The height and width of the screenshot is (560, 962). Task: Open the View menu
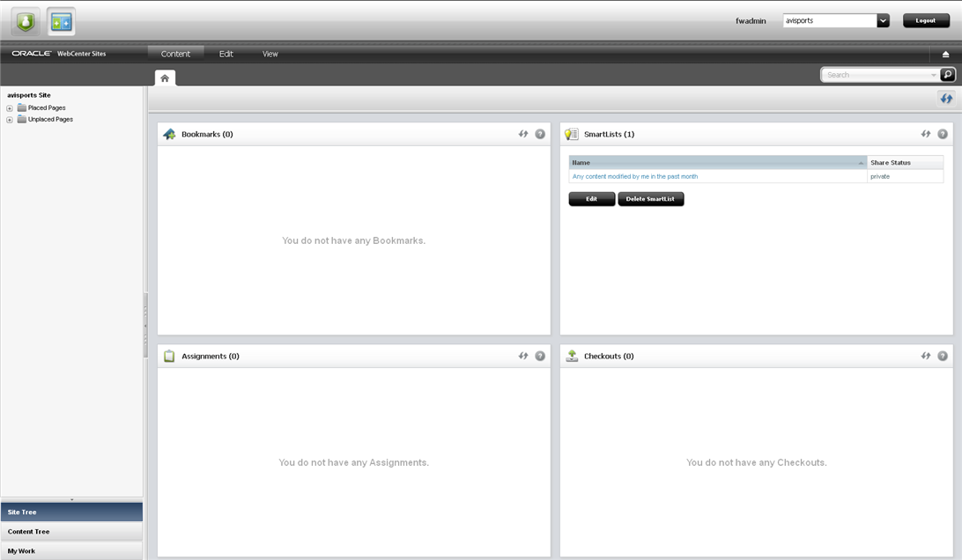tap(270, 54)
